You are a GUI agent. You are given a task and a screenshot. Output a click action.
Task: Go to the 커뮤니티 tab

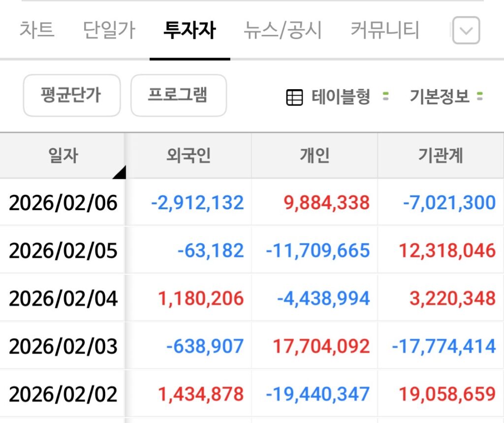click(x=384, y=31)
